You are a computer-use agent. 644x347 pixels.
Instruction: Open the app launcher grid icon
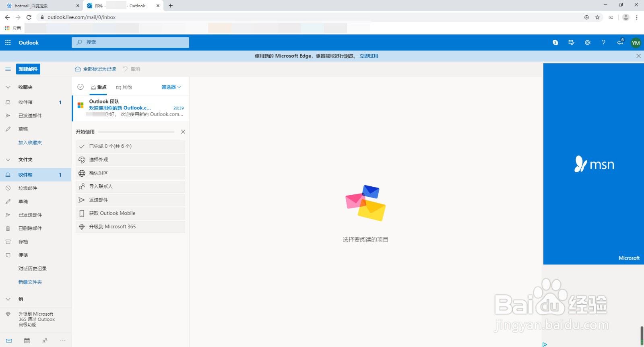click(x=8, y=43)
